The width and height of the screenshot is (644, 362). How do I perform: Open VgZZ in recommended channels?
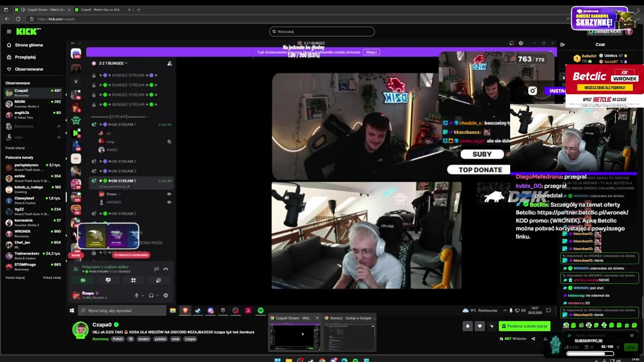pos(33,211)
